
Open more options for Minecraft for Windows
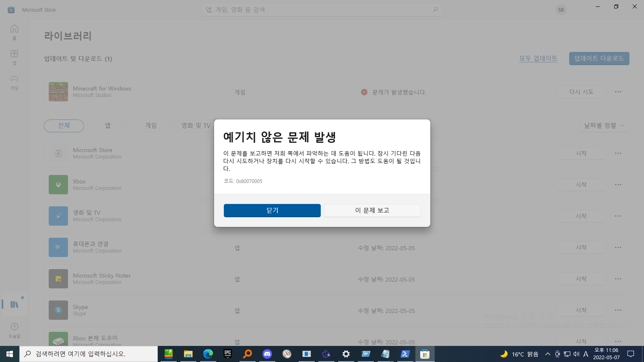coord(618,92)
